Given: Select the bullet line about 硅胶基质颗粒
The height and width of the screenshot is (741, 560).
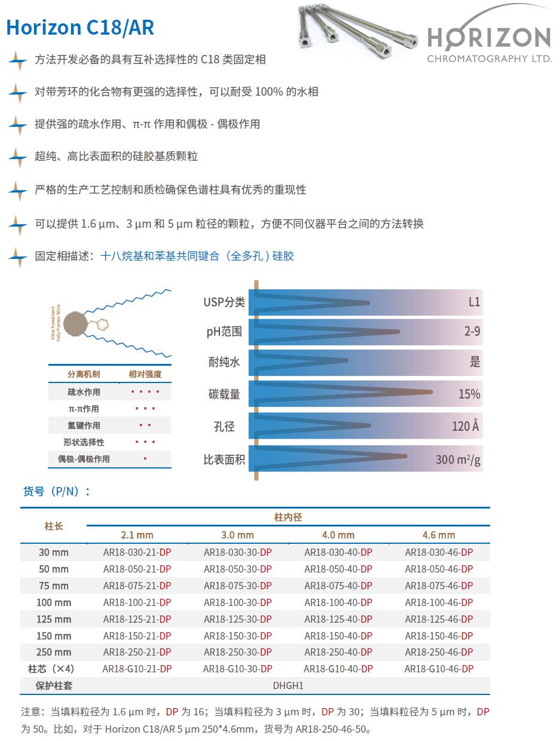Looking at the screenshot, I should (116, 157).
